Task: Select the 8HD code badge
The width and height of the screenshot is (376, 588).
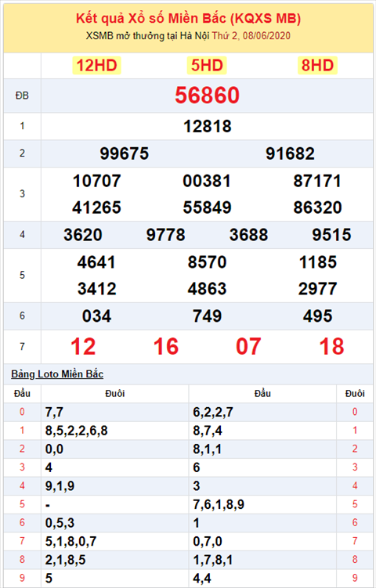Action: 317,65
